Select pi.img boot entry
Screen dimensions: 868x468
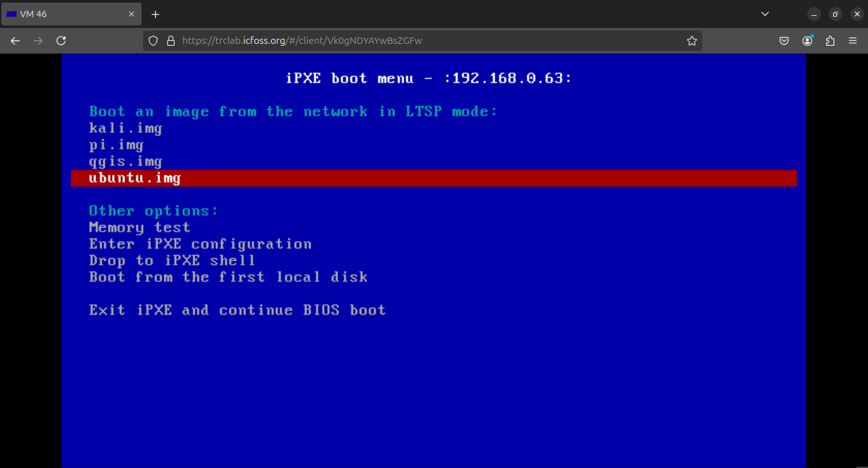pos(116,145)
